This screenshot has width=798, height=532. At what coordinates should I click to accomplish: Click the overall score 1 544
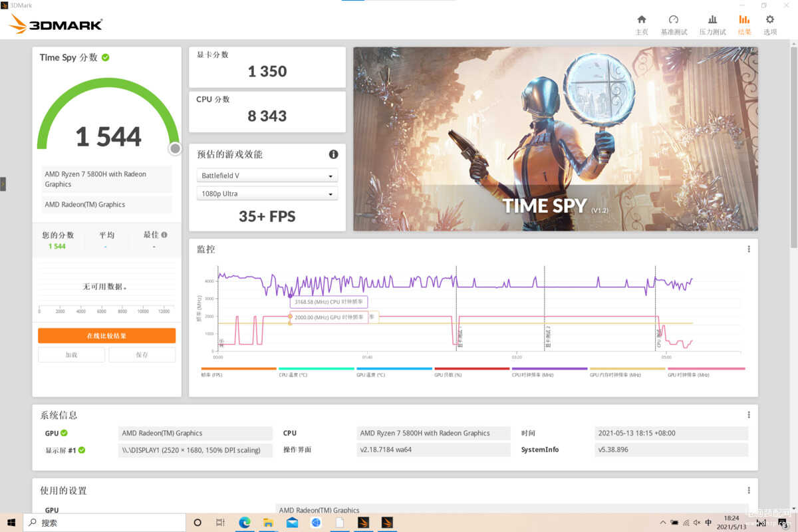pyautogui.click(x=108, y=137)
